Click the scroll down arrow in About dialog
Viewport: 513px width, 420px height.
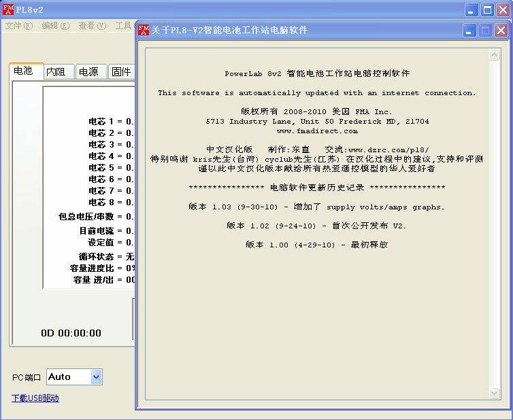click(494, 393)
